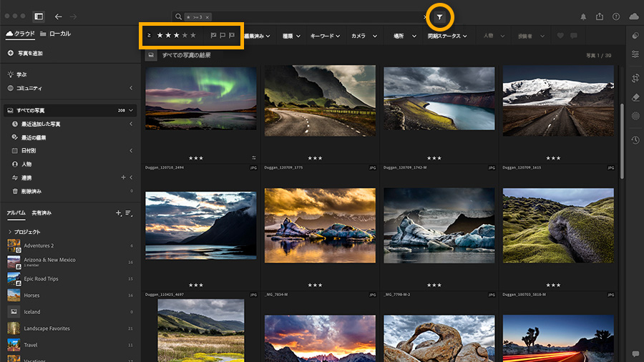This screenshot has height=362, width=644.
Task: Open 種類 filter dropdown
Action: coord(291,36)
